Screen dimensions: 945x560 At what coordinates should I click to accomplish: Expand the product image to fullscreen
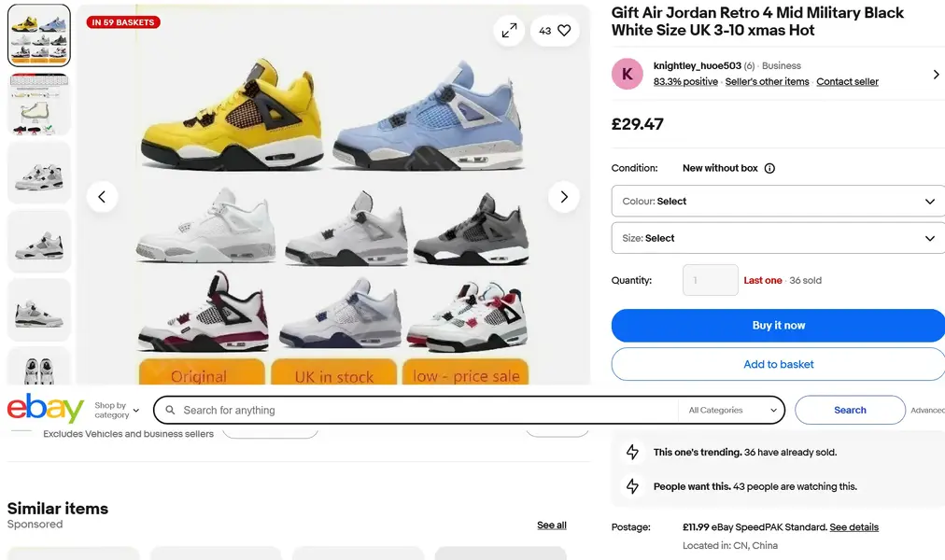(x=509, y=31)
